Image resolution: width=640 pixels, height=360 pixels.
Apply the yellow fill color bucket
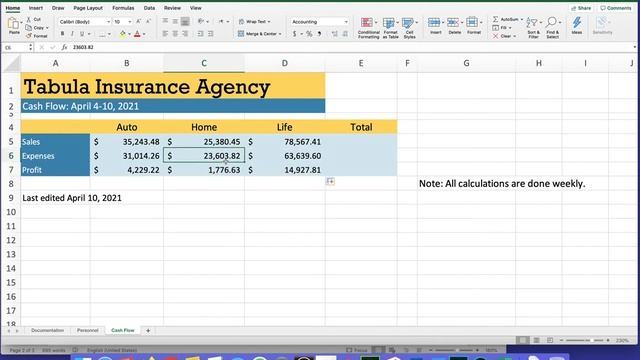(x=122, y=34)
